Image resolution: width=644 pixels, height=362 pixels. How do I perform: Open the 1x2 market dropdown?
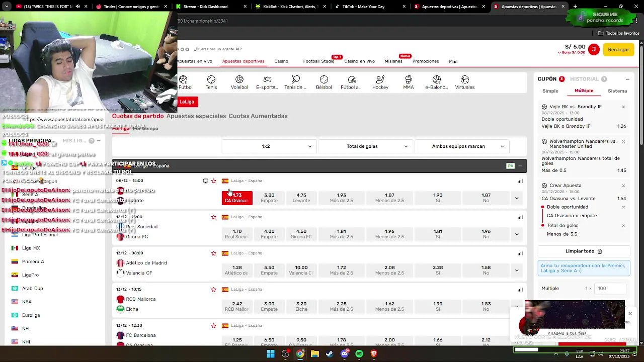[x=269, y=146]
